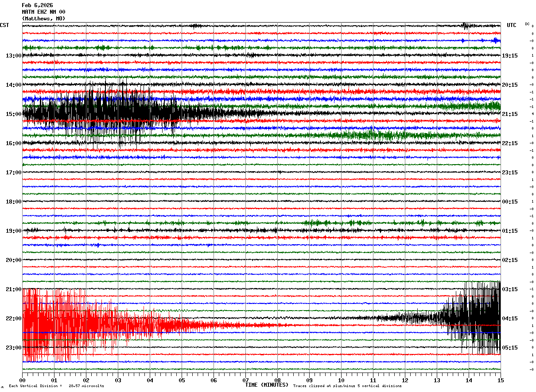Click the CST timezone label
Viewport: 536px width, 392px height.
click(x=4, y=25)
